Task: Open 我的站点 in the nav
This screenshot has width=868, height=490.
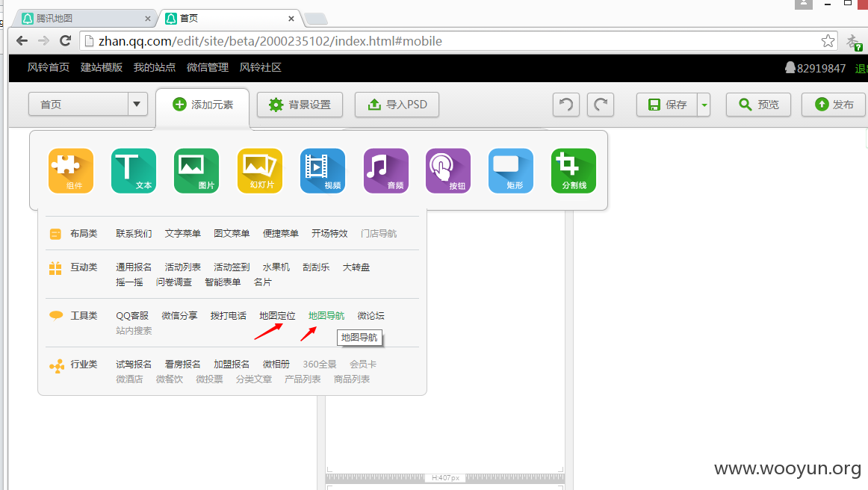Action: click(155, 67)
